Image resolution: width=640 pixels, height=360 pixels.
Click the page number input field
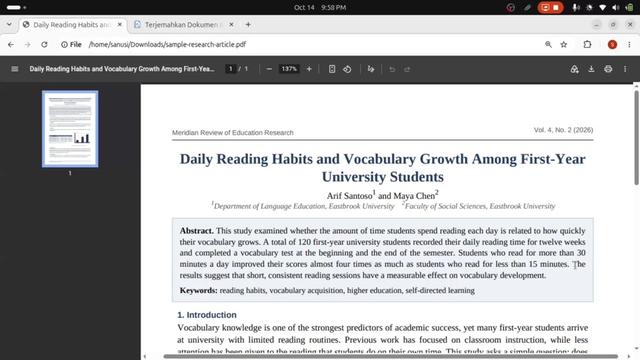231,69
